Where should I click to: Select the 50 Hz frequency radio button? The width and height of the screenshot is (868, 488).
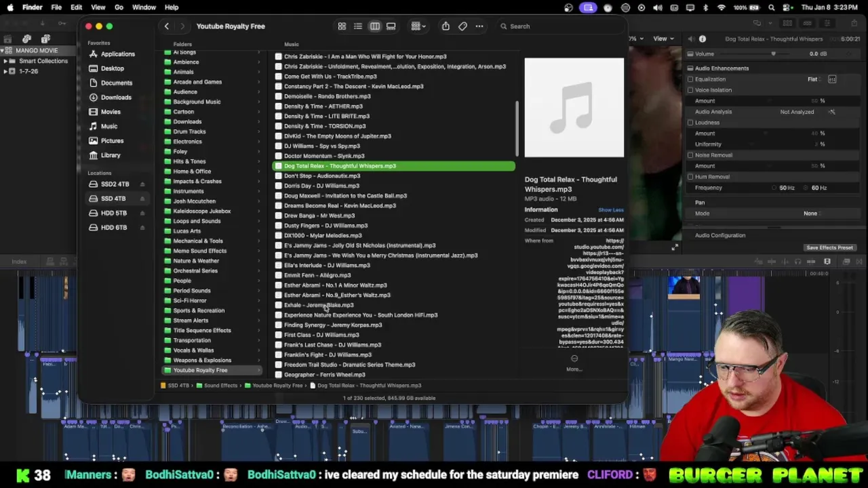tap(774, 188)
